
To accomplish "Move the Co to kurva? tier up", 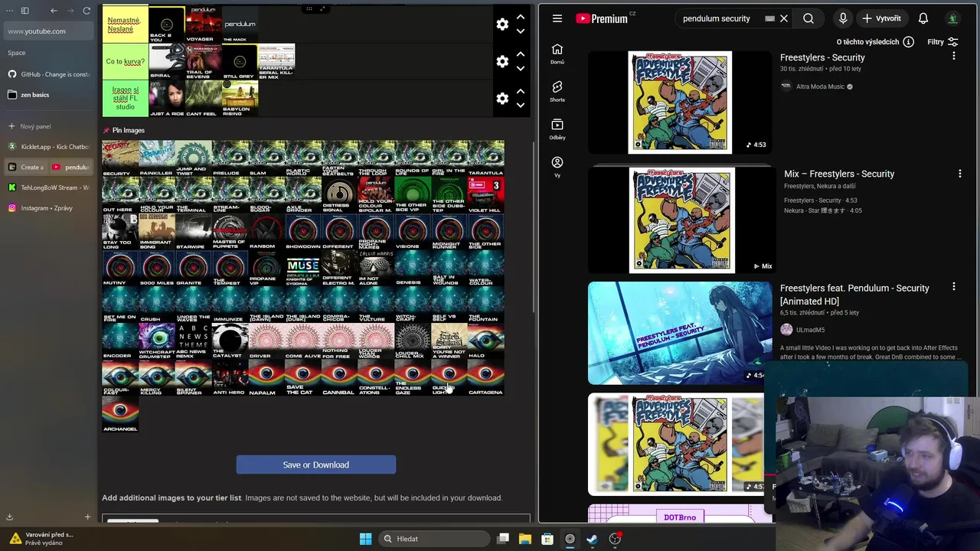I will pyautogui.click(x=521, y=54).
